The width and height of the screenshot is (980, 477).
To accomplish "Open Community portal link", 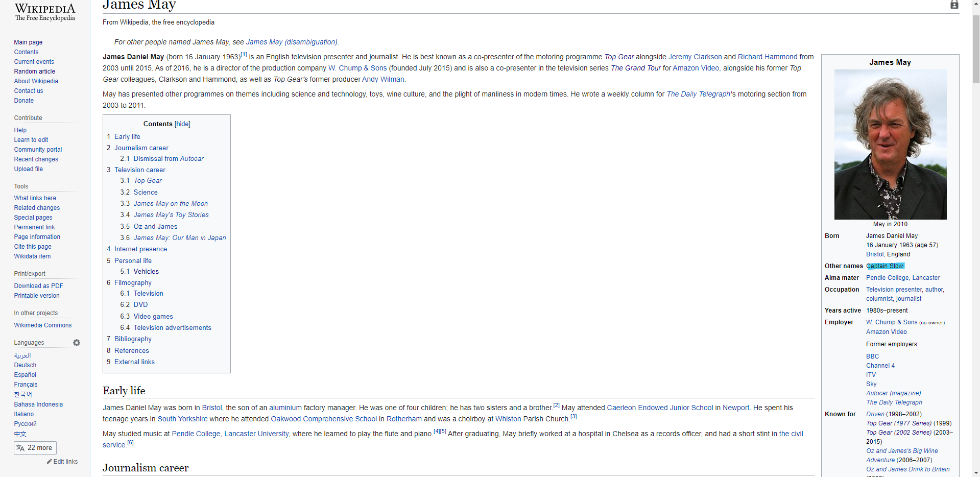I will pos(38,150).
